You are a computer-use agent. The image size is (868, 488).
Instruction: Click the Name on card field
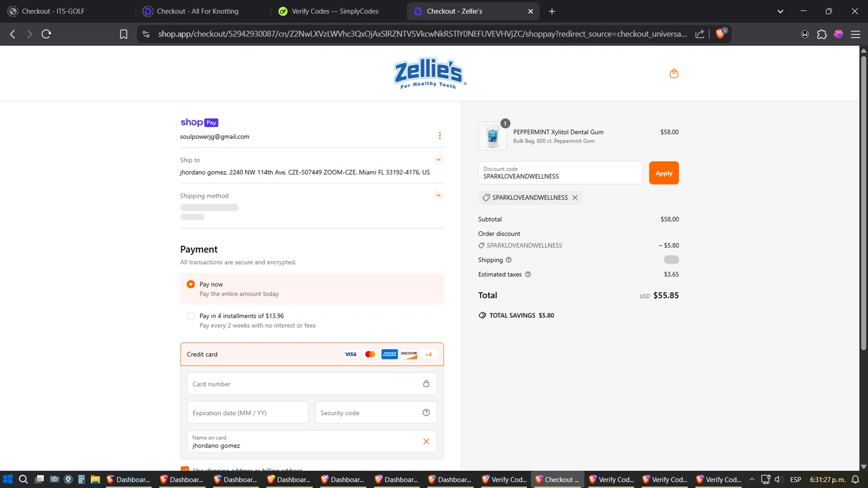[312, 442]
